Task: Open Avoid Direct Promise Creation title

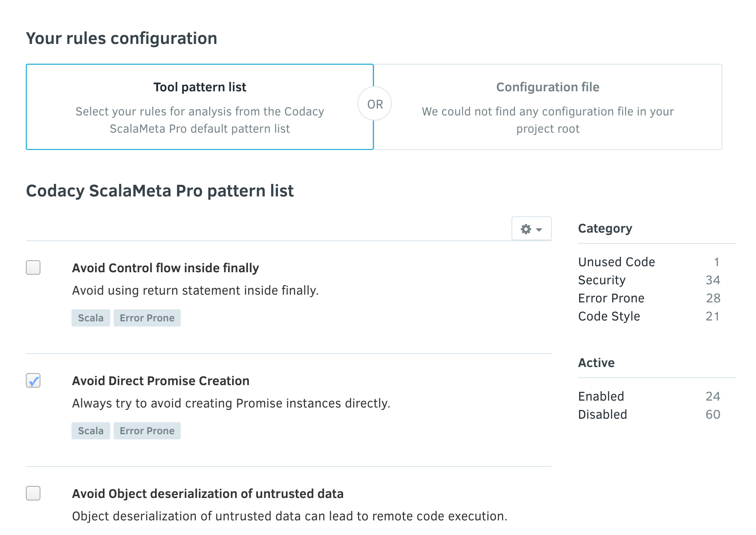Action: [x=161, y=381]
